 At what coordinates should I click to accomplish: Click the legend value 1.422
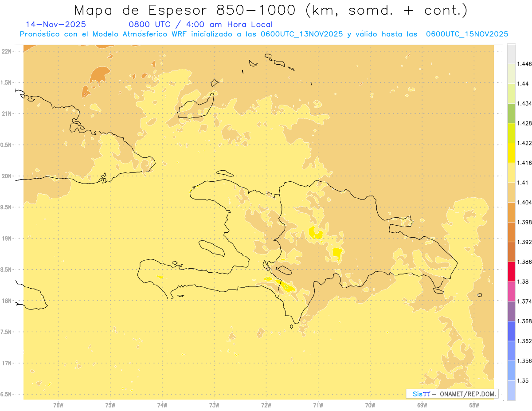pyautogui.click(x=524, y=143)
